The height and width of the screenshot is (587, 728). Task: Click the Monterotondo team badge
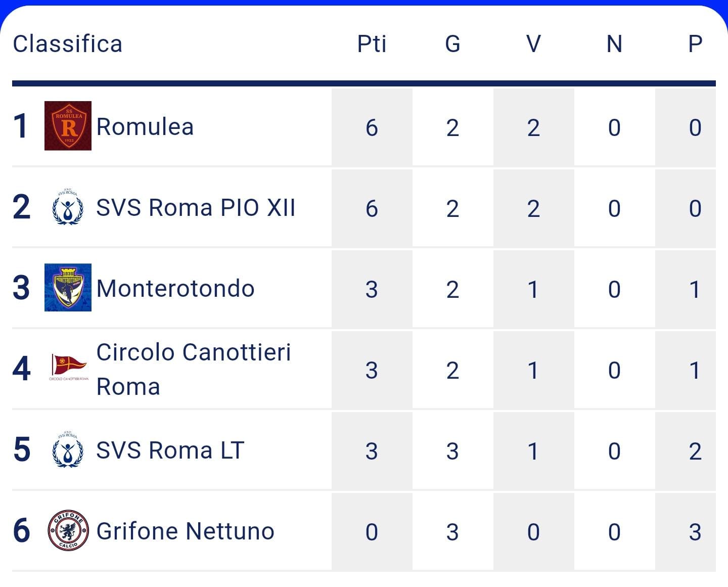pyautogui.click(x=68, y=287)
